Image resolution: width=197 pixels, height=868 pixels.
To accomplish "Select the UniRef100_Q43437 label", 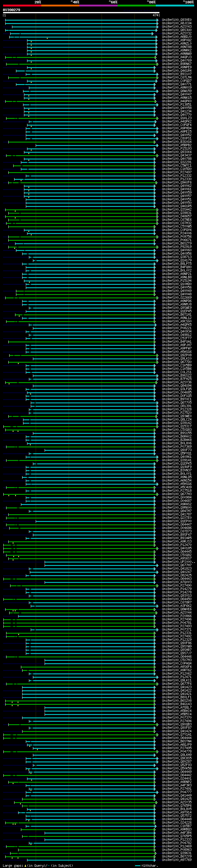I will (x=176, y=155).
